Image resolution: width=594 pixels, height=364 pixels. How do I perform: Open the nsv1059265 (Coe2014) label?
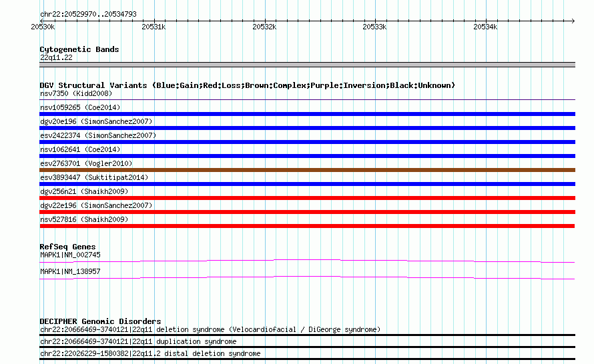coord(80,107)
